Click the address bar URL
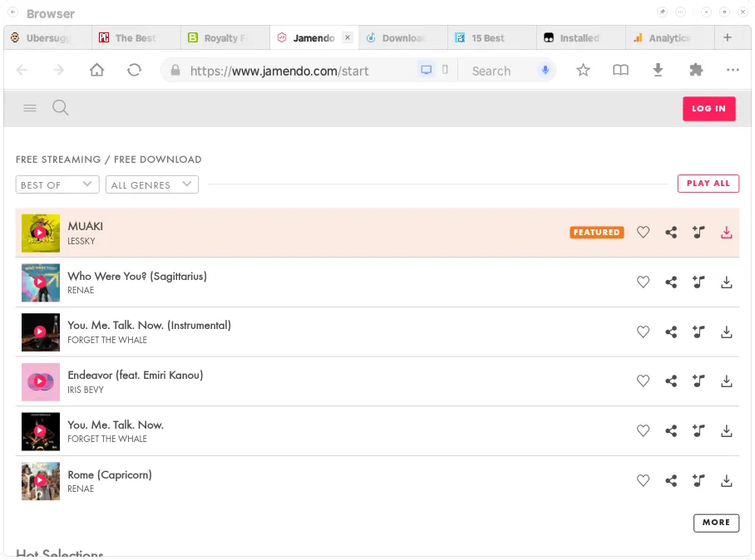 click(279, 71)
